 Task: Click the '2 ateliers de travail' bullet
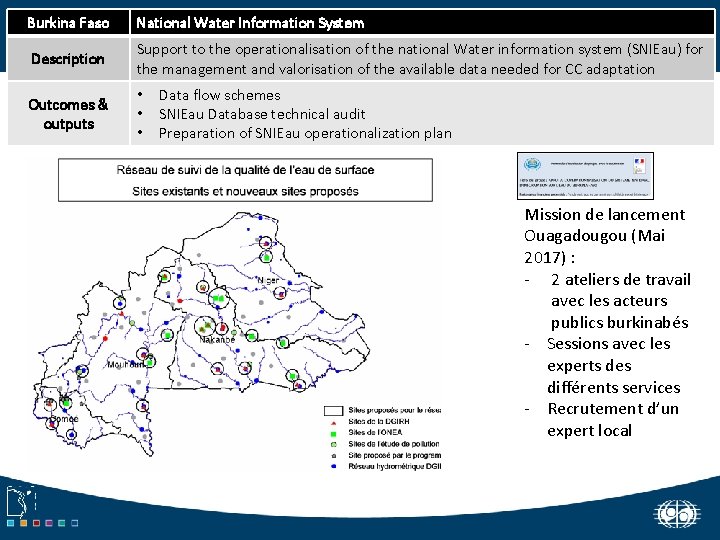click(x=621, y=279)
